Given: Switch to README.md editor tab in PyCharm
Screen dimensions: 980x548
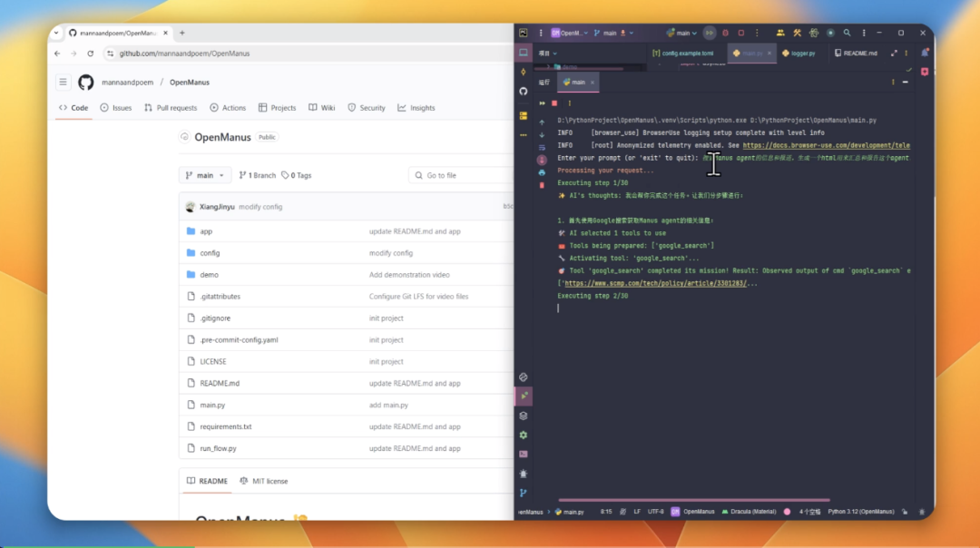Looking at the screenshot, I should pos(856,54).
